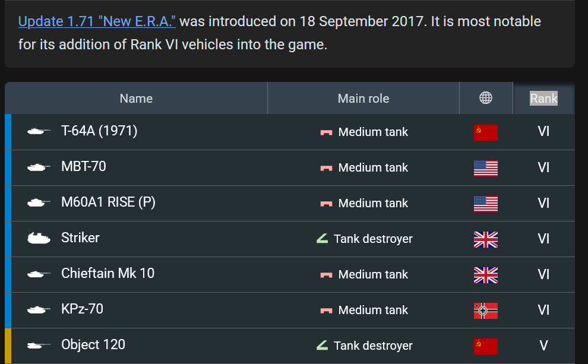
Task: Click the German flag in KPz-70 row
Action: (485, 311)
